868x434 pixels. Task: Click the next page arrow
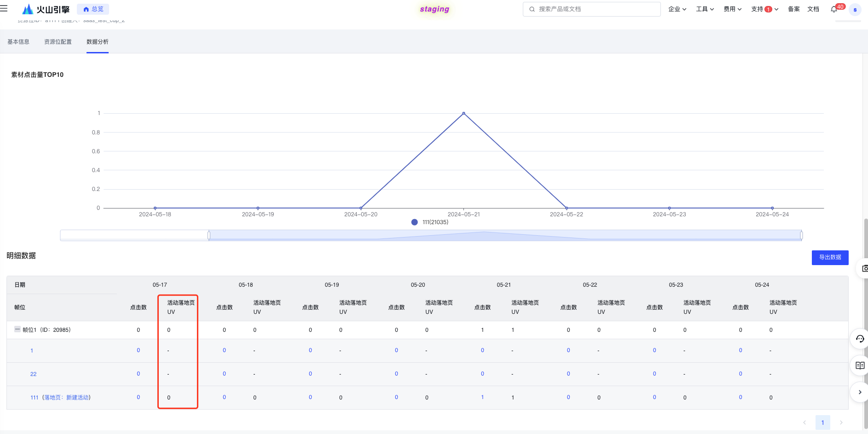841,422
